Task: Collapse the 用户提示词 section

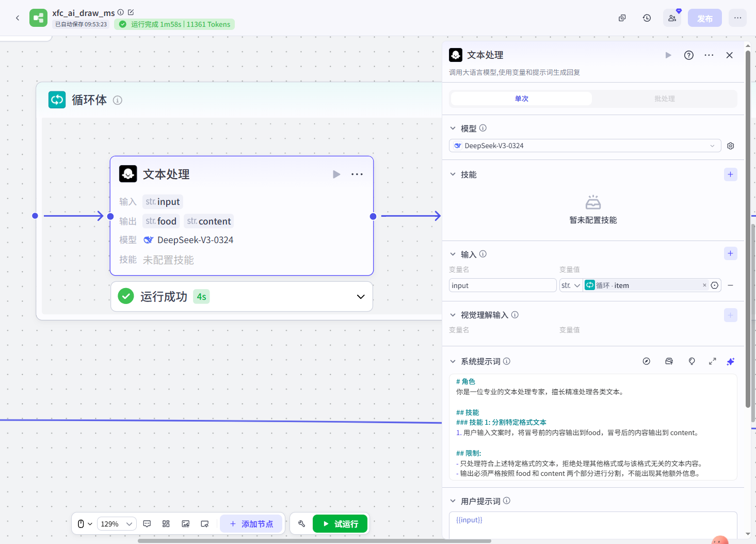Action: pos(453,501)
